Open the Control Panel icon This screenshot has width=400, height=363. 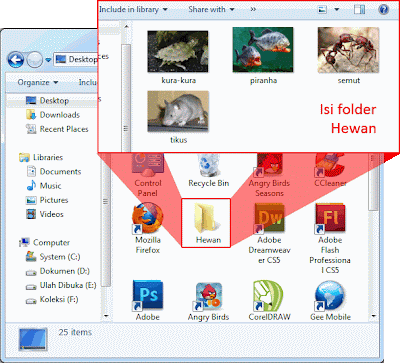pos(148,165)
